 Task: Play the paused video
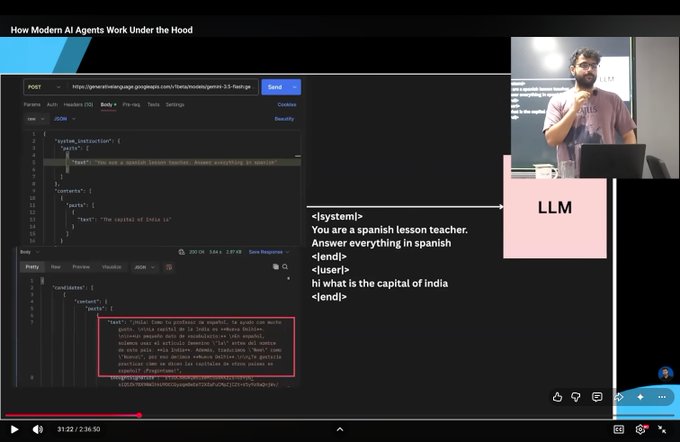coord(14,429)
